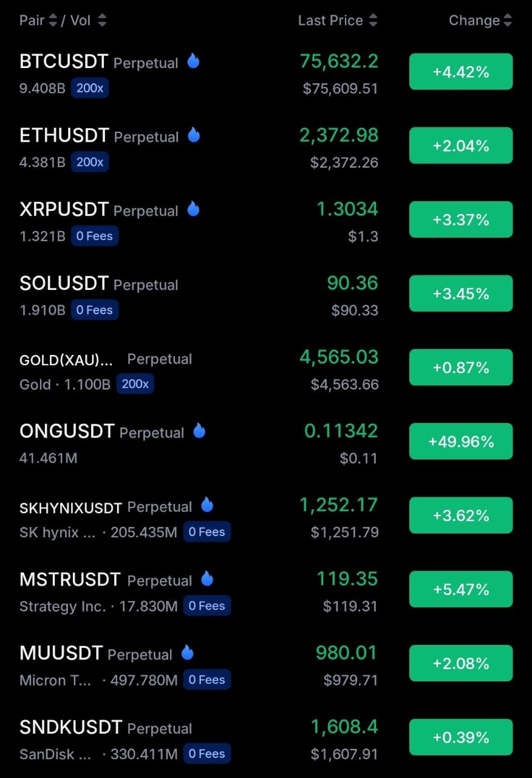This screenshot has width=532, height=778.
Task: Click the flame icon next to BTCUSDT
Action: [x=193, y=61]
